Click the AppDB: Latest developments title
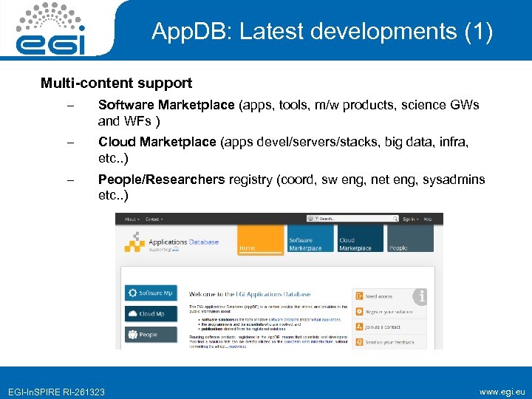This screenshot has height=399, width=532. click(x=322, y=31)
